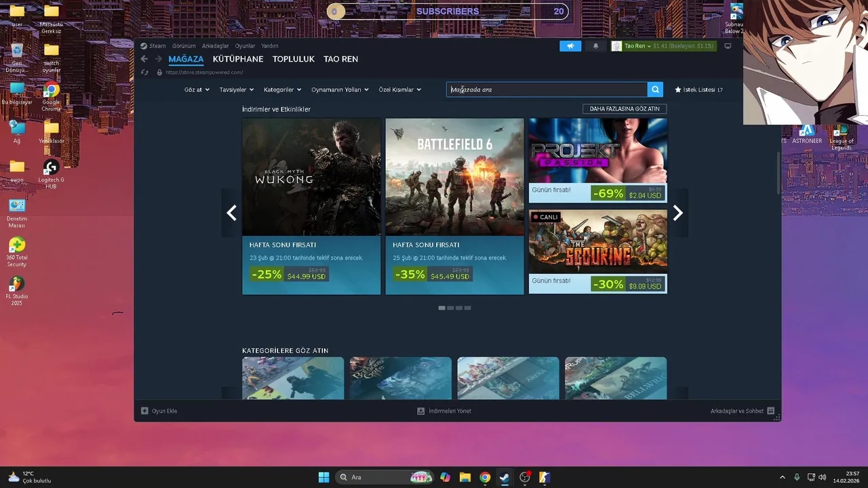The image size is (868, 488).
Task: Select League of Legends desktop shortcut
Action: pyautogui.click(x=842, y=137)
